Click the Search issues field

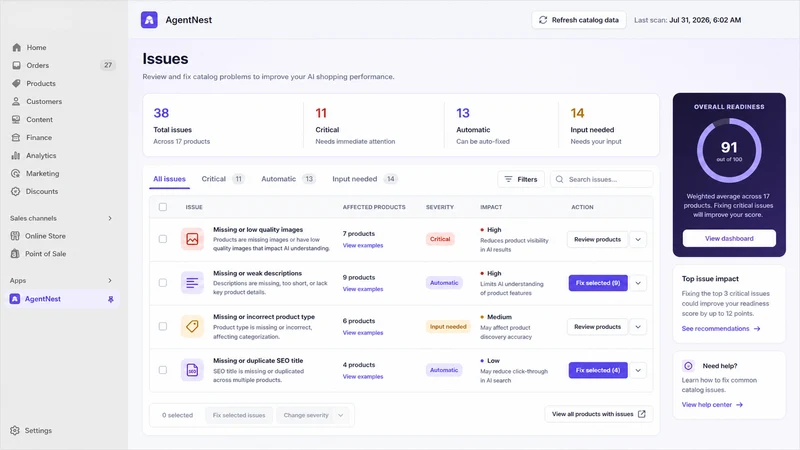[602, 180]
